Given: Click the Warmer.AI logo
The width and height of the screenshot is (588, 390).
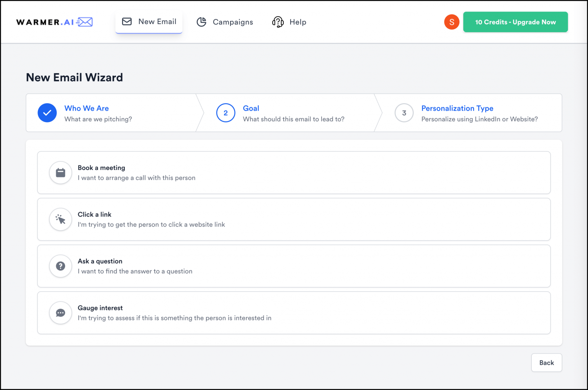Looking at the screenshot, I should (x=54, y=22).
